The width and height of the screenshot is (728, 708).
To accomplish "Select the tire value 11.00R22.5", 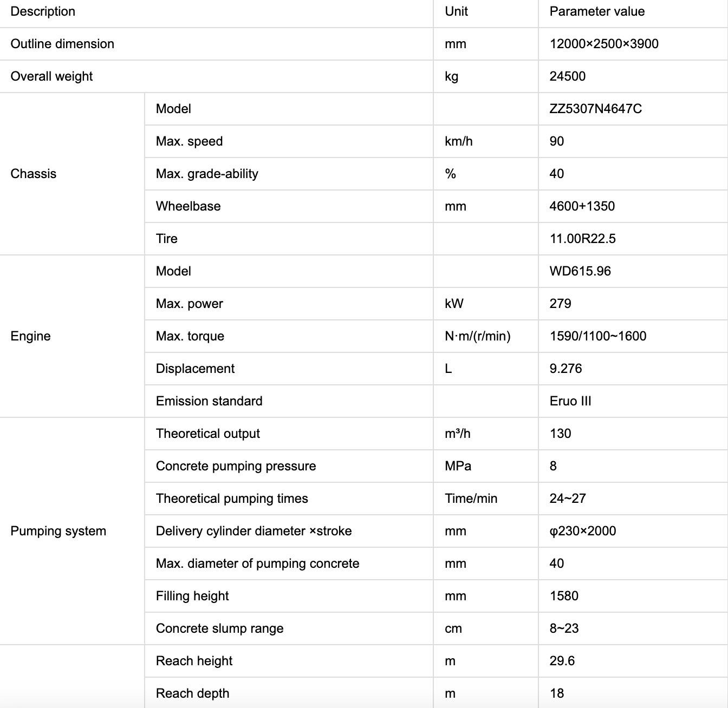I will coord(582,239).
